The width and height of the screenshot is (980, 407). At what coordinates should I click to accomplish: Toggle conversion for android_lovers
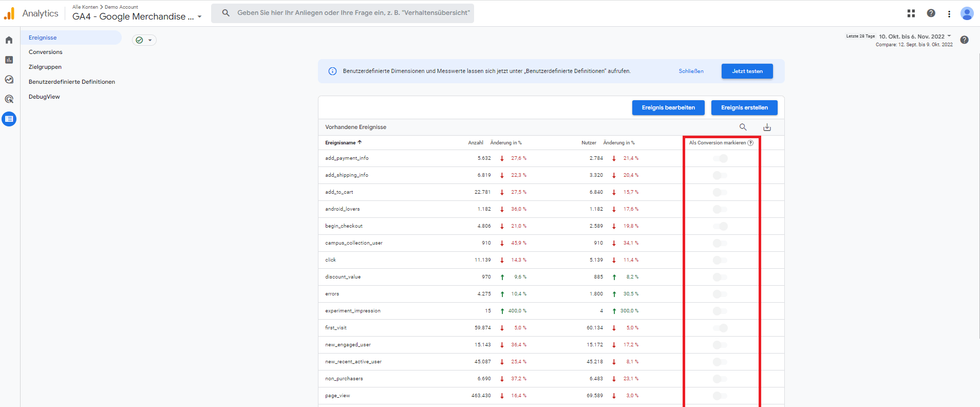coord(720,209)
